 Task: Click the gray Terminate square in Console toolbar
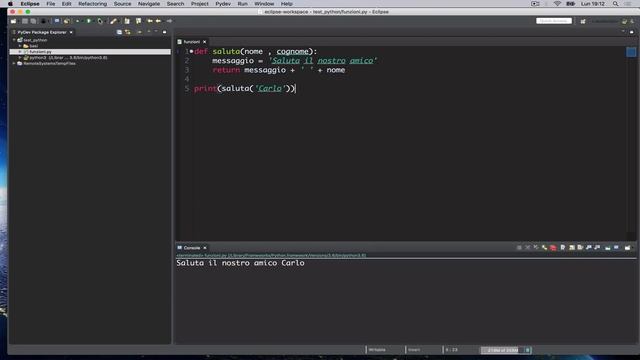519,248
